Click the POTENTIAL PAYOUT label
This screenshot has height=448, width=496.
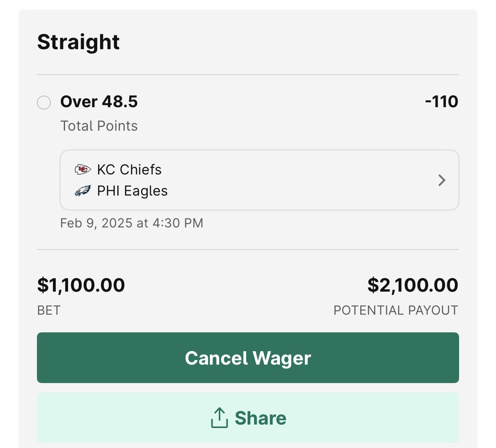[396, 310]
